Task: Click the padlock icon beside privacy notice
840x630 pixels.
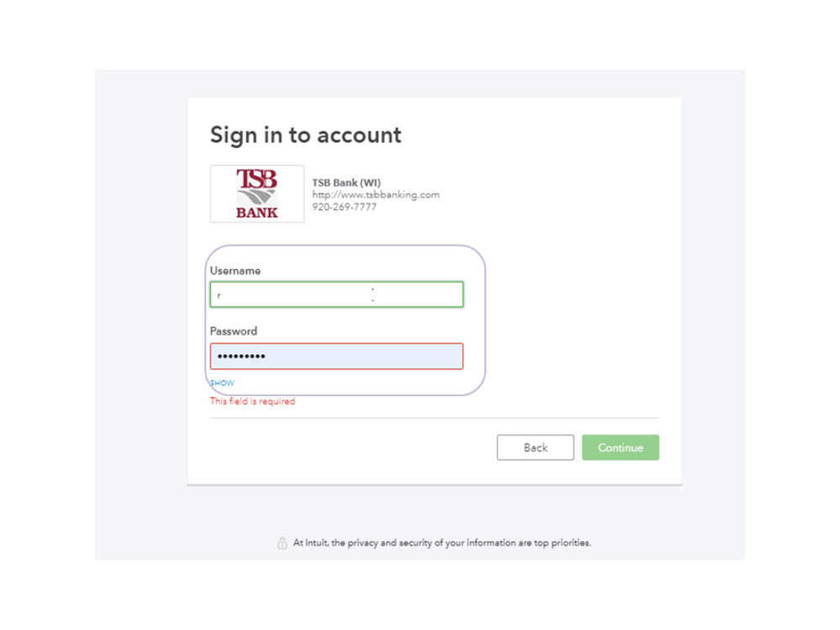Action: tap(283, 543)
